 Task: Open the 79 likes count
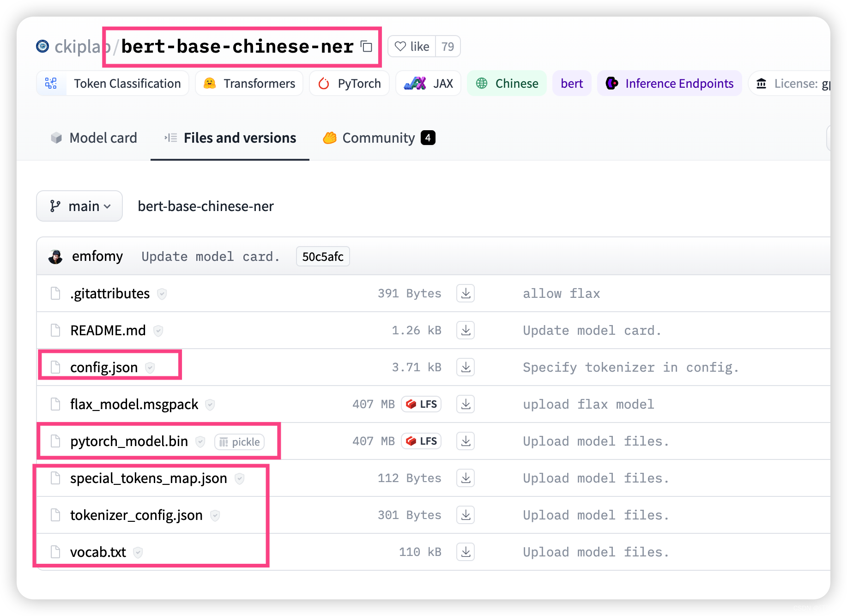pyautogui.click(x=448, y=46)
